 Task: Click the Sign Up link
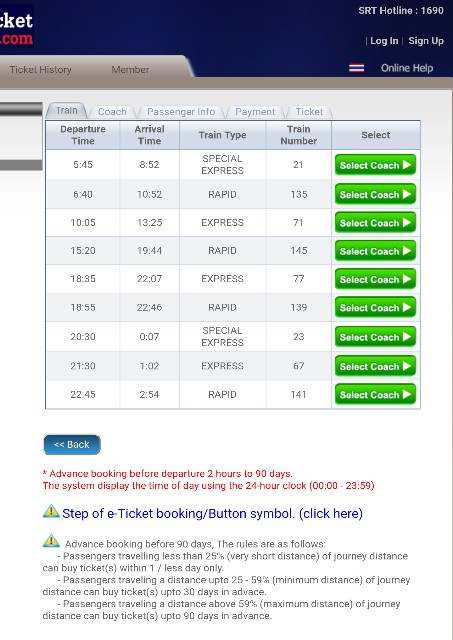point(426,41)
